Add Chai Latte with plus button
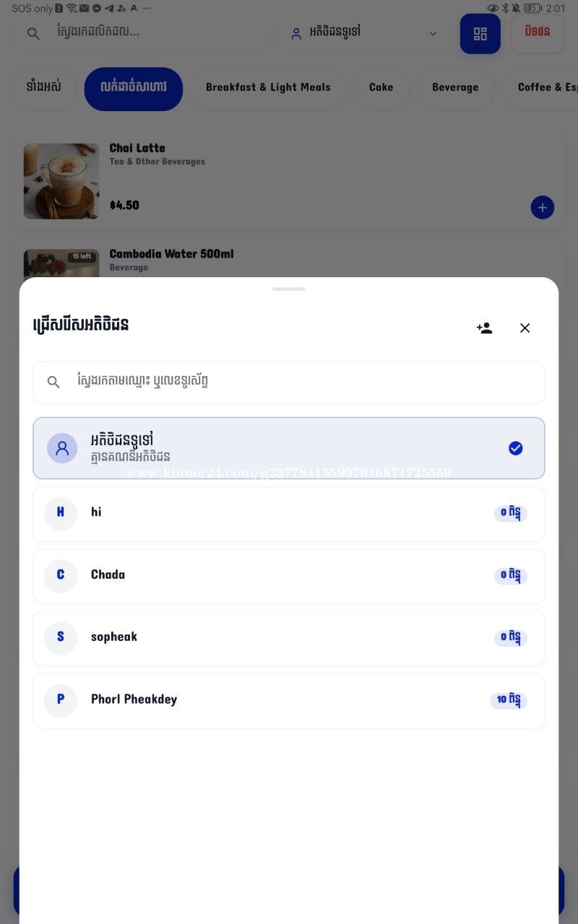The width and height of the screenshot is (578, 924). pos(543,208)
